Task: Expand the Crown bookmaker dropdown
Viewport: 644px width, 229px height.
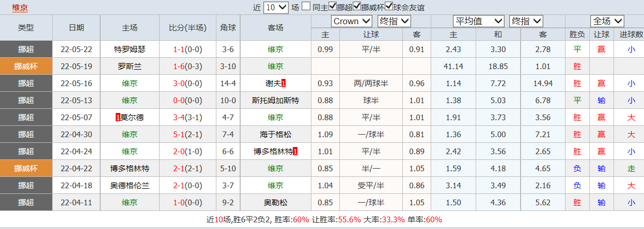Action: tap(352, 21)
